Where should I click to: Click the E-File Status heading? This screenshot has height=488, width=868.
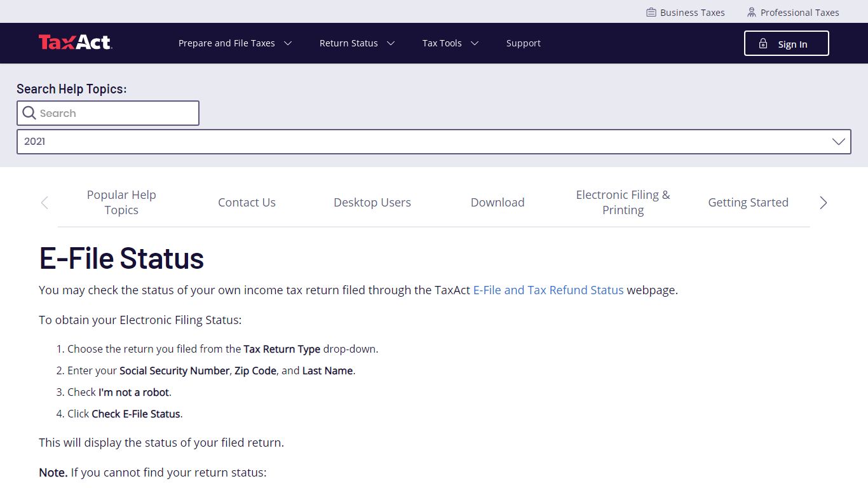tap(121, 258)
